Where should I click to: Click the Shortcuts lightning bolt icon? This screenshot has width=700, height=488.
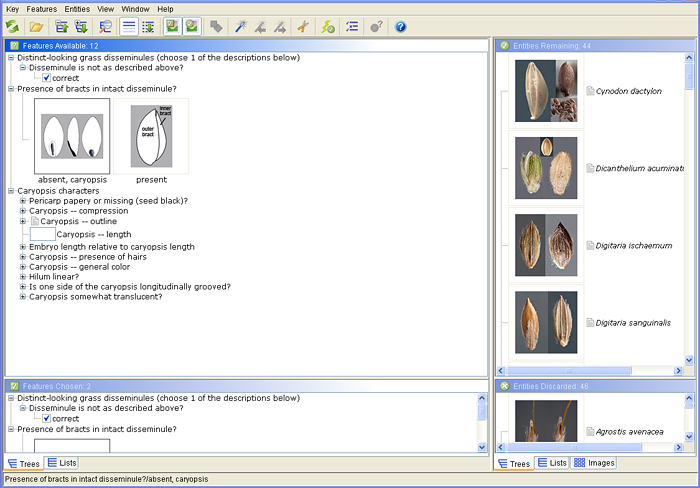tap(328, 27)
